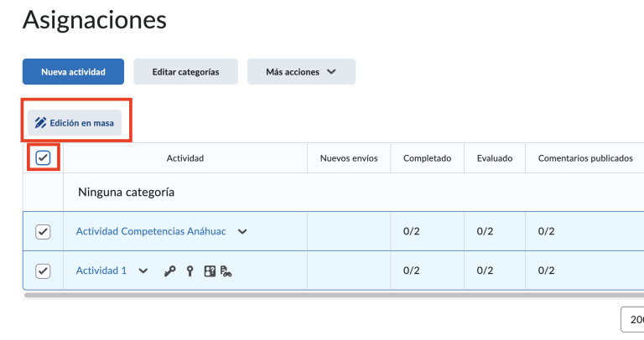Click the pencil icon in Edición en masa

point(40,123)
